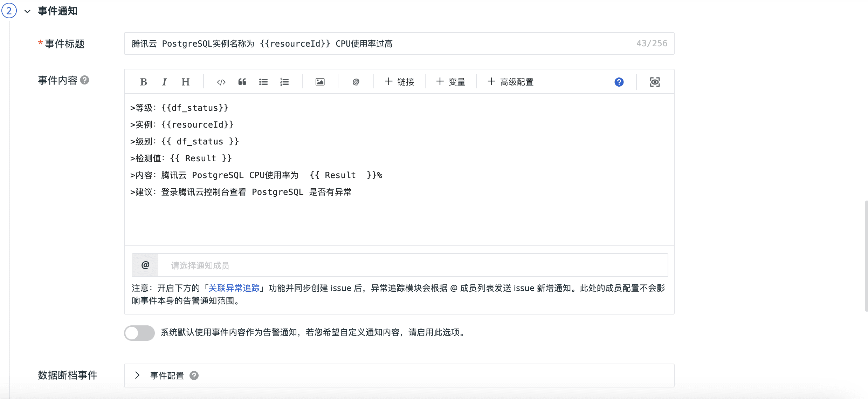Toggle bold formatting in editor toolbar

tap(143, 82)
